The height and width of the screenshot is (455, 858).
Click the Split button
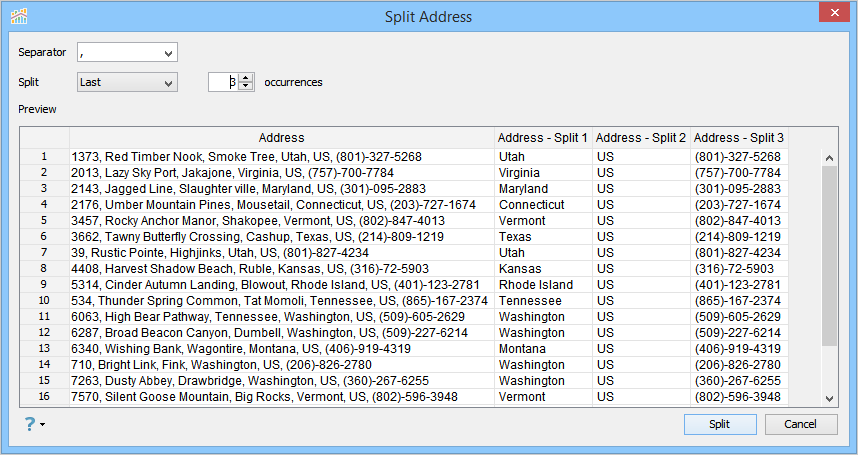click(x=719, y=424)
